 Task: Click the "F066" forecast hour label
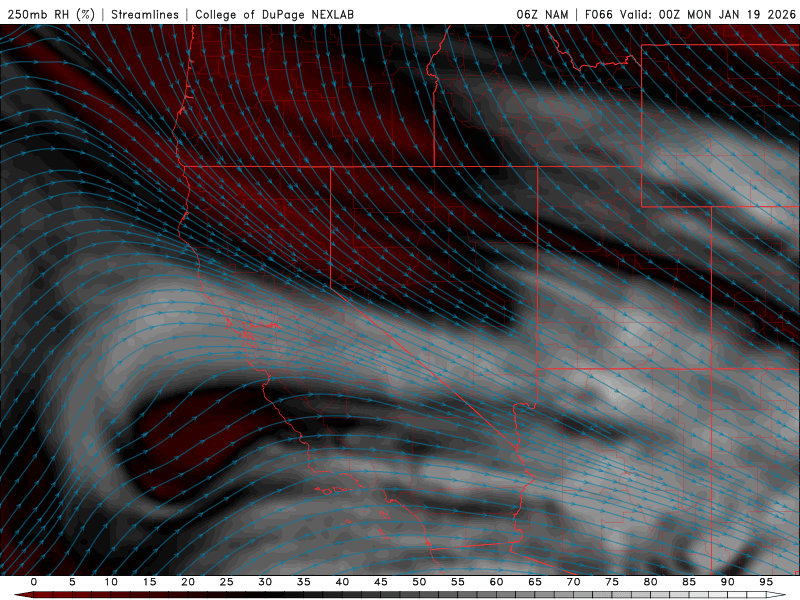[598, 14]
